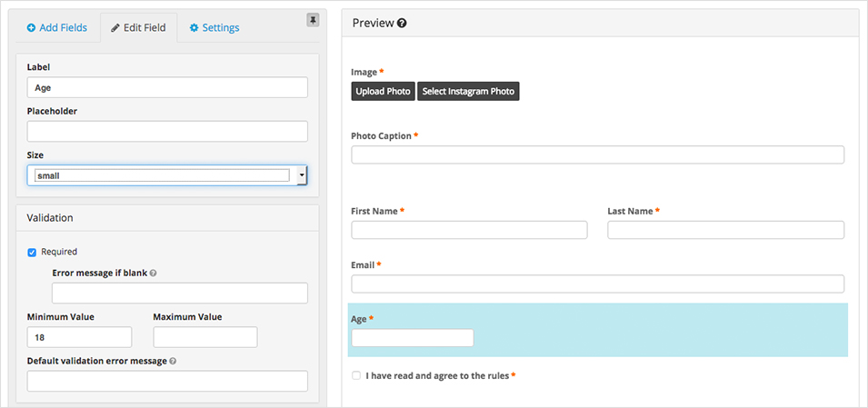Image resolution: width=868 pixels, height=408 pixels.
Task: Click the Last Name preview field
Action: [x=725, y=230]
